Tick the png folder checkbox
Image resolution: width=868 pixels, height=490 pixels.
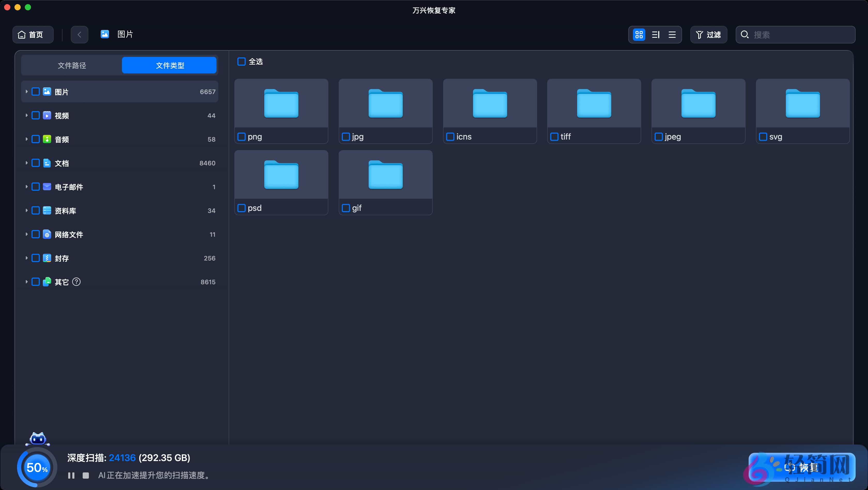(x=241, y=137)
